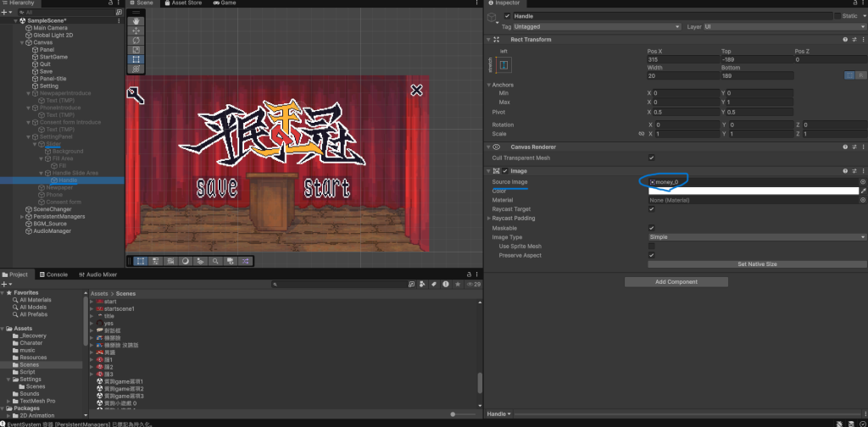The image size is (868, 427).
Task: Click the wrench settings icon in scene
Action: click(135, 95)
